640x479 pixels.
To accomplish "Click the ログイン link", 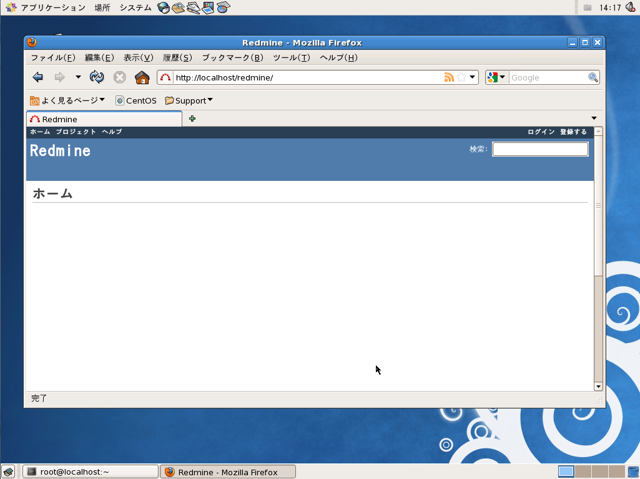I will 541,132.
